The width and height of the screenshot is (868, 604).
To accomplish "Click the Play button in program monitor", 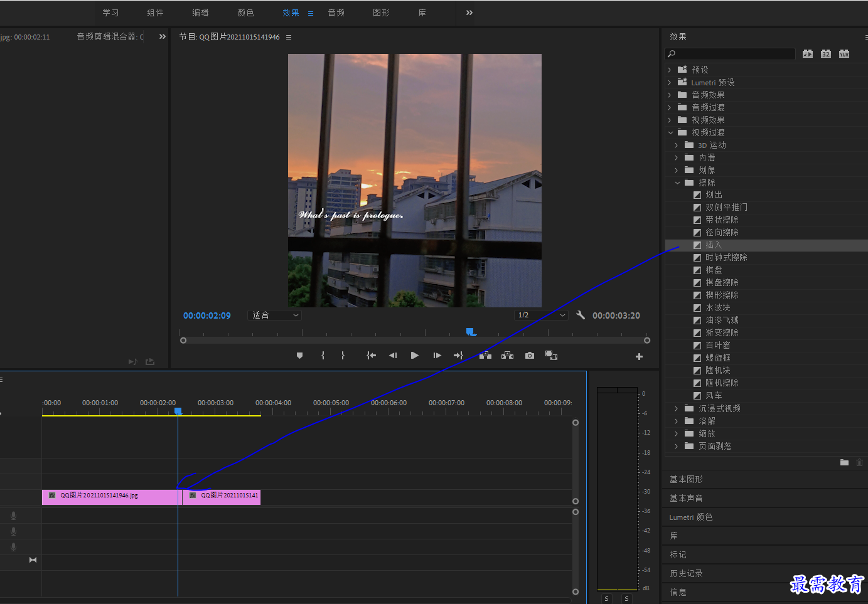I will click(x=414, y=356).
